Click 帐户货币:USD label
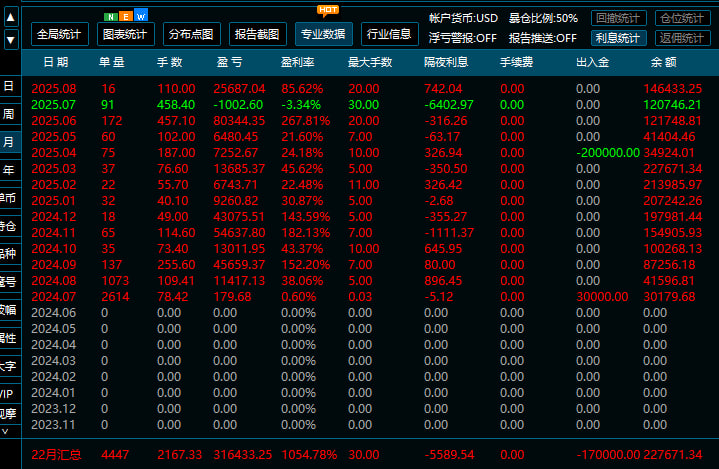Screen dimensions: 719x469 (x=463, y=18)
